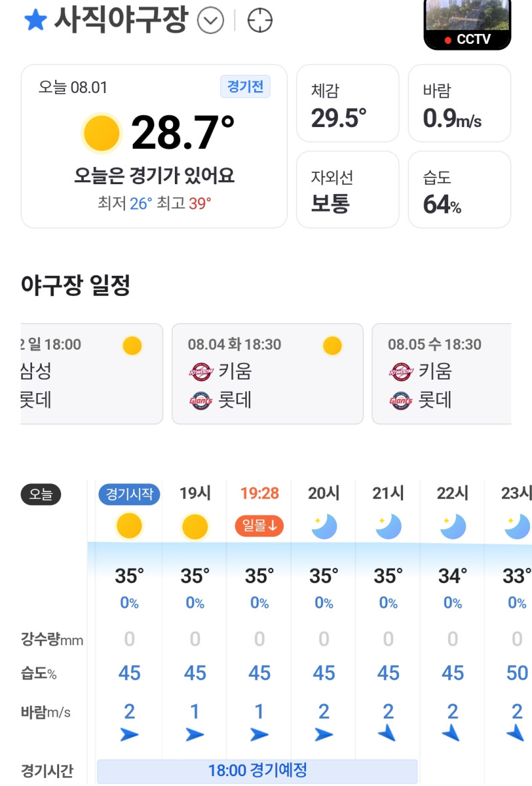The image size is (532, 786).
Task: Tap the 경기시작 hourly forecast label
Action: tap(130, 494)
